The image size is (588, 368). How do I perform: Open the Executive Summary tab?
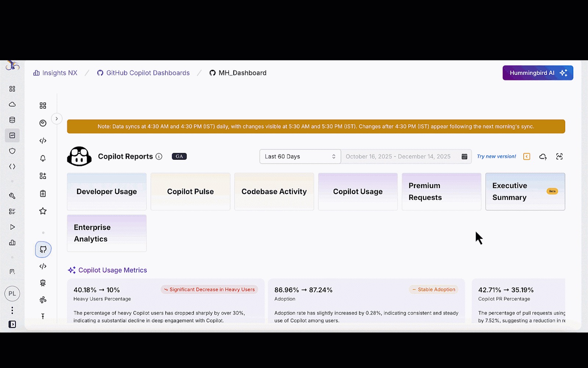525,192
